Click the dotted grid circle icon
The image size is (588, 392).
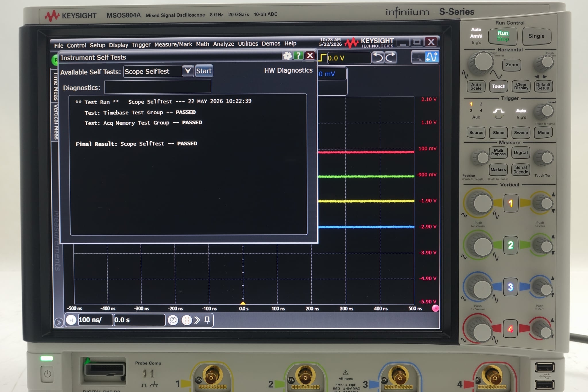click(x=187, y=320)
